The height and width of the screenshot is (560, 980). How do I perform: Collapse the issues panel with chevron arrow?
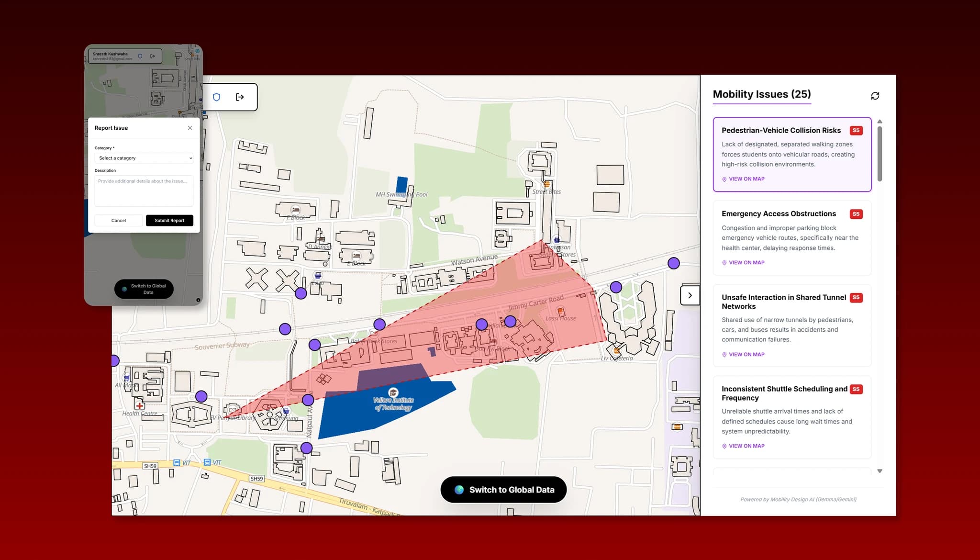(x=690, y=295)
